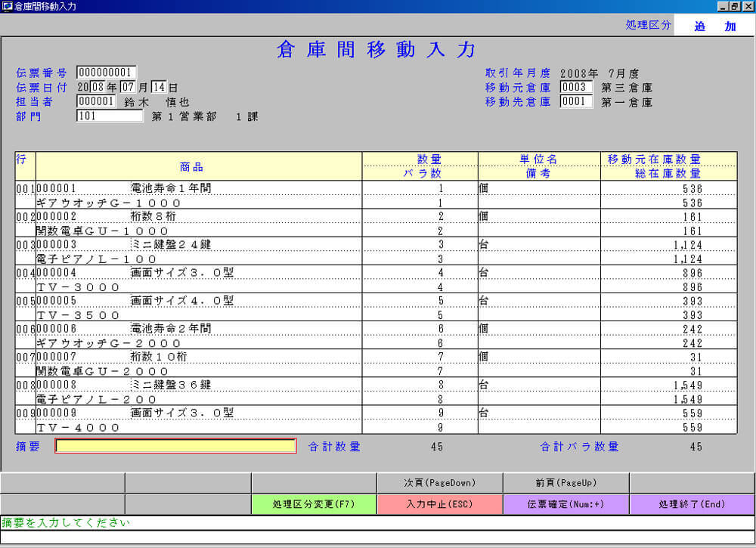
Task: Click product name ギアウオッチG-2000
Action: [x=108, y=343]
